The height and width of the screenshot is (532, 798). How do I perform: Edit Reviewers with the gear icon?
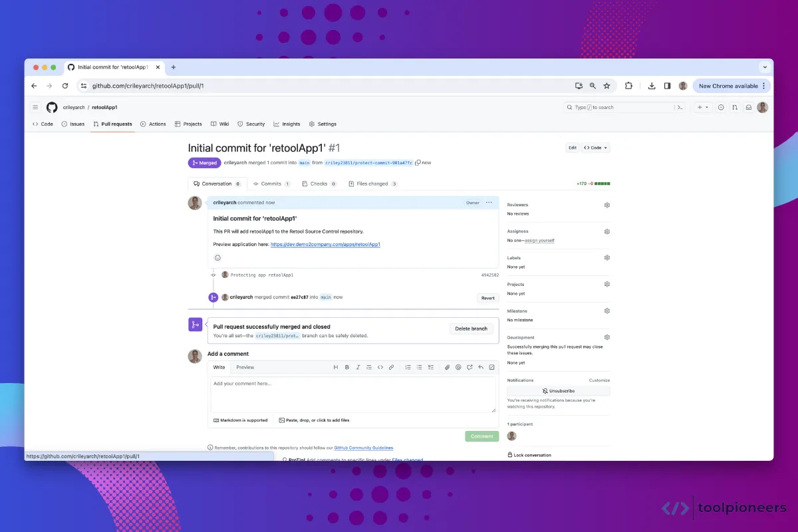tap(607, 205)
